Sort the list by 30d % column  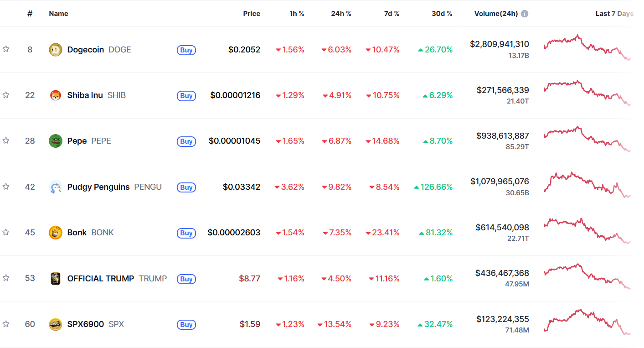point(442,13)
